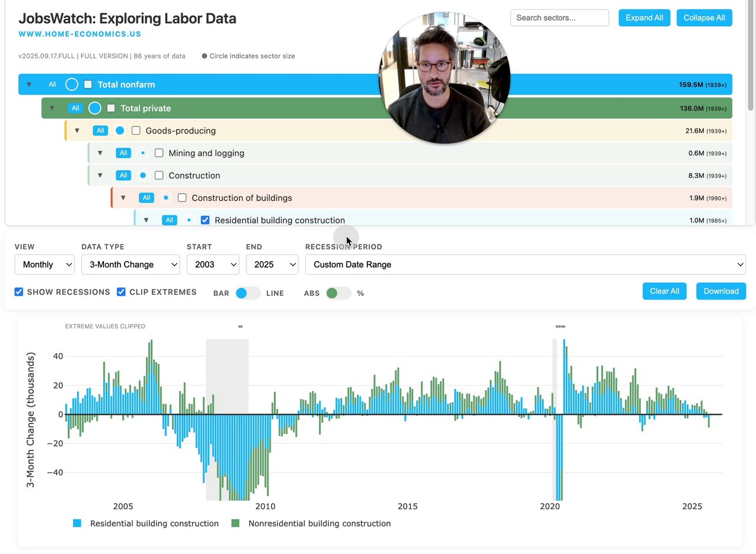This screenshot has width=756, height=554.
Task: Open the Data Type dropdown showing 3-Month Change
Action: [x=131, y=265]
